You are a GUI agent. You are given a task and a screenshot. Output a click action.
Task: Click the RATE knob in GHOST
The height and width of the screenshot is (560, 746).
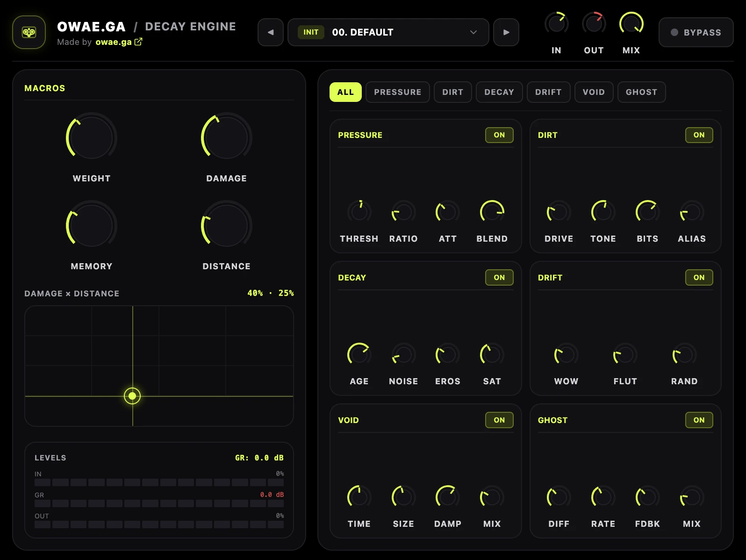[x=603, y=497]
